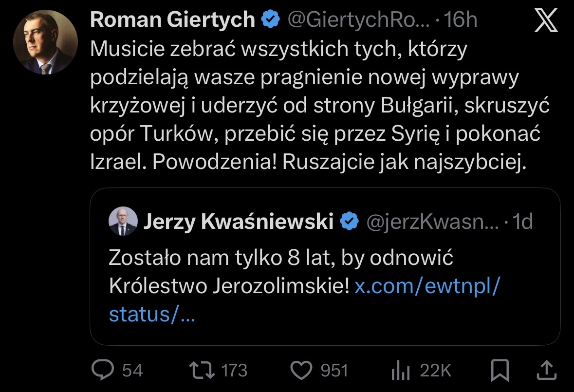Open Jerzy Kwaśniewski's small avatar

(x=122, y=222)
